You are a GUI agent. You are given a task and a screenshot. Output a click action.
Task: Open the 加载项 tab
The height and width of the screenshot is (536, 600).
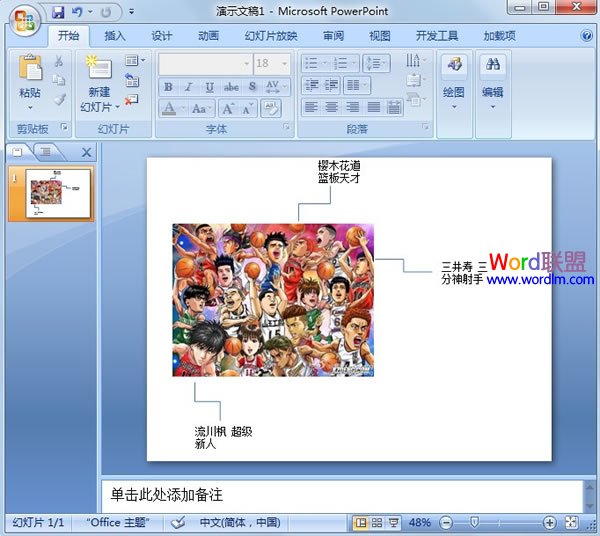point(499,36)
